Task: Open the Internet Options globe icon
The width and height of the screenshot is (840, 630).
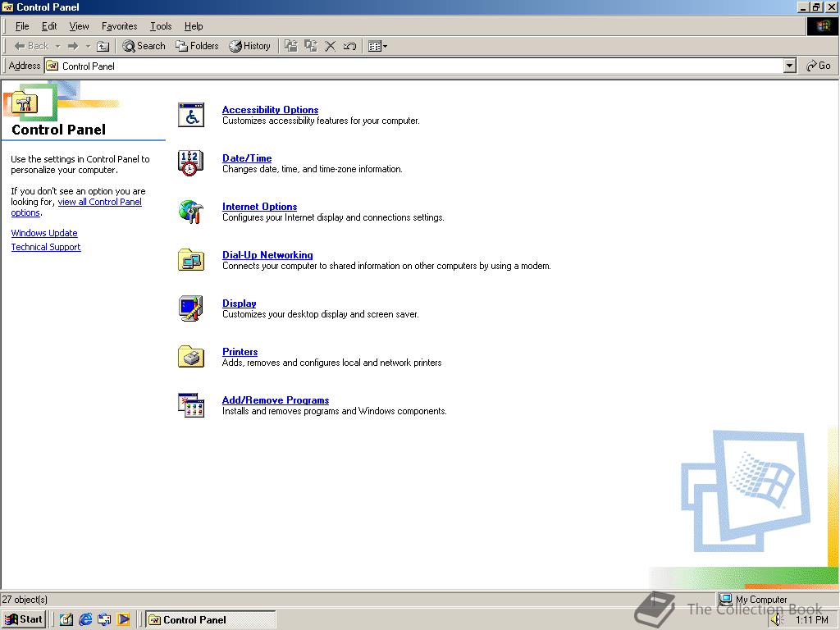Action: (x=190, y=212)
